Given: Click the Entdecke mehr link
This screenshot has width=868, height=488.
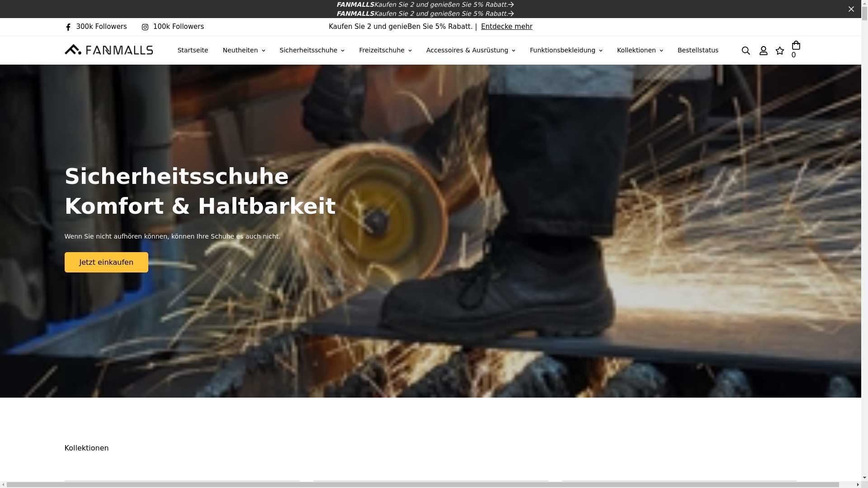Looking at the screenshot, I should pyautogui.click(x=506, y=27).
